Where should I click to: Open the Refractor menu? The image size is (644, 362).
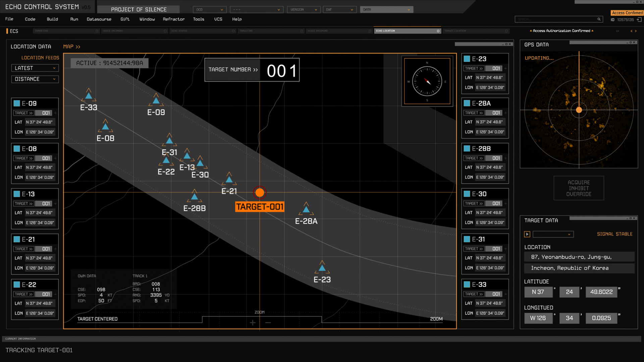click(173, 19)
